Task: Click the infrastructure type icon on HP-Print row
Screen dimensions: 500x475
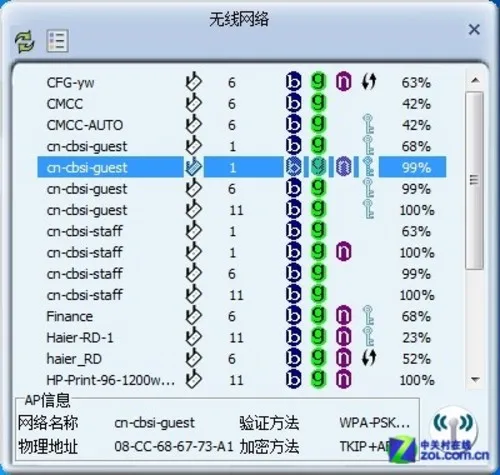Action: pyautogui.click(x=193, y=379)
